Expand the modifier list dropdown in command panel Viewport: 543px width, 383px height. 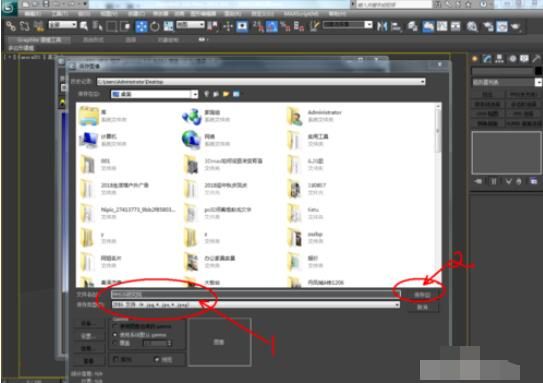pyautogui.click(x=538, y=82)
